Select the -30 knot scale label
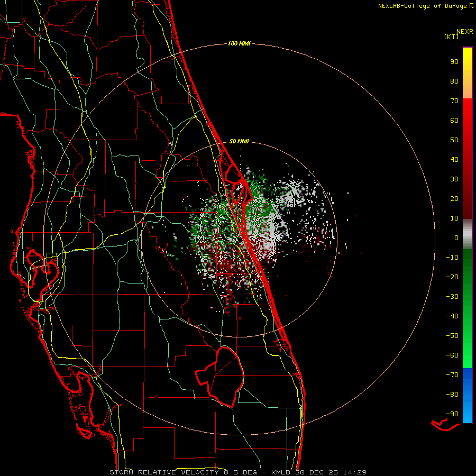 (x=452, y=297)
